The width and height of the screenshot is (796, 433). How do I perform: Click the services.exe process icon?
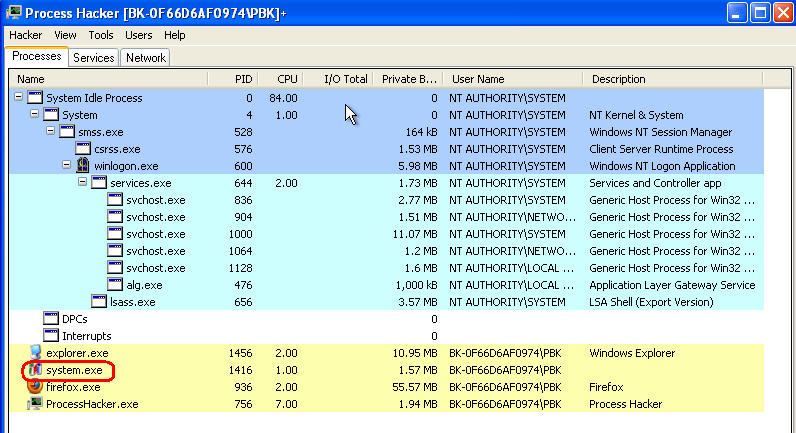[x=99, y=183]
